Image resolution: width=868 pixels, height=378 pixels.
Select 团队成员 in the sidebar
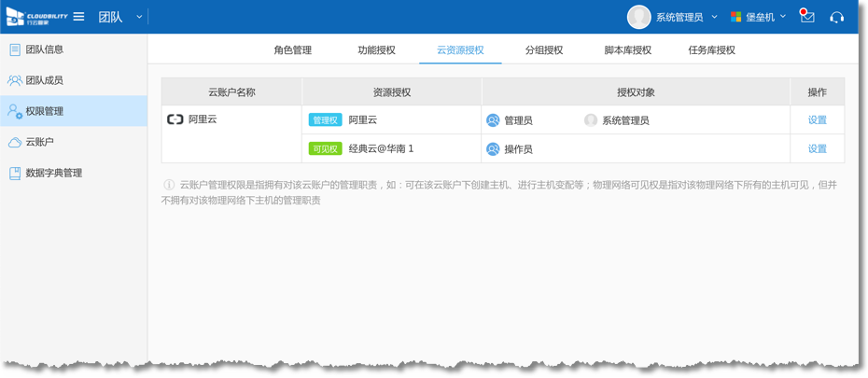[x=44, y=80]
